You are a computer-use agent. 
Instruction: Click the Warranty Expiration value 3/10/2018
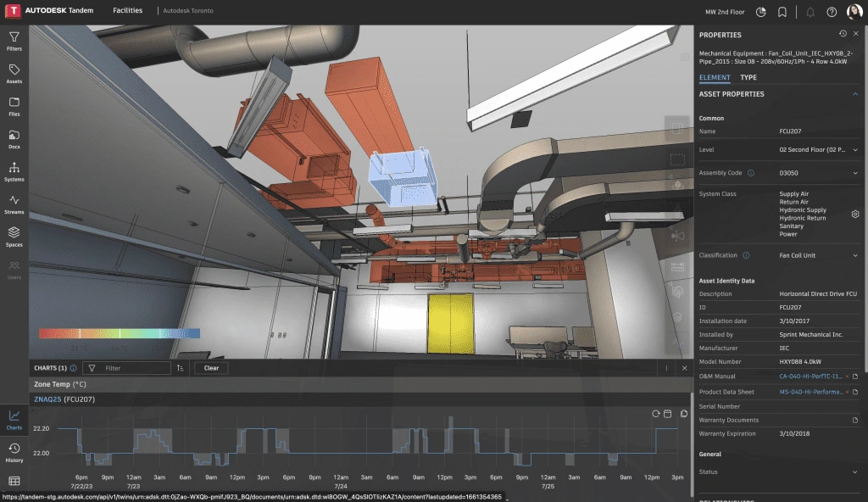coord(794,434)
